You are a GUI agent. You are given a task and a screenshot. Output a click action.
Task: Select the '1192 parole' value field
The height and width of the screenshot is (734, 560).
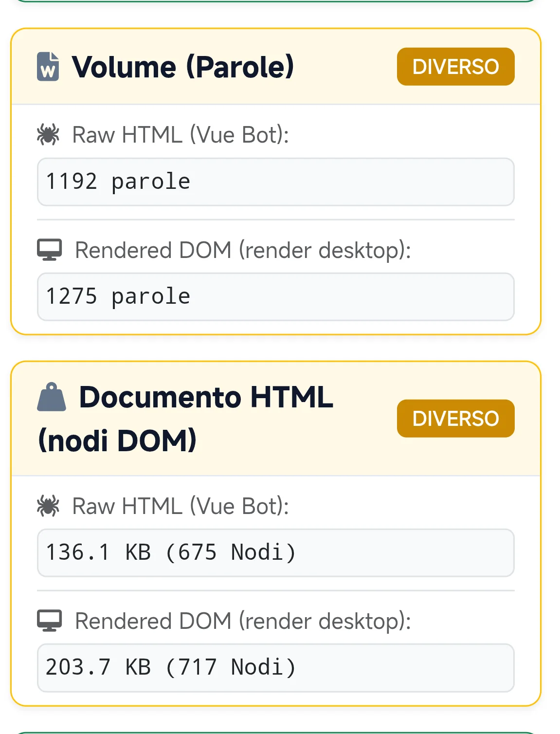[276, 182]
